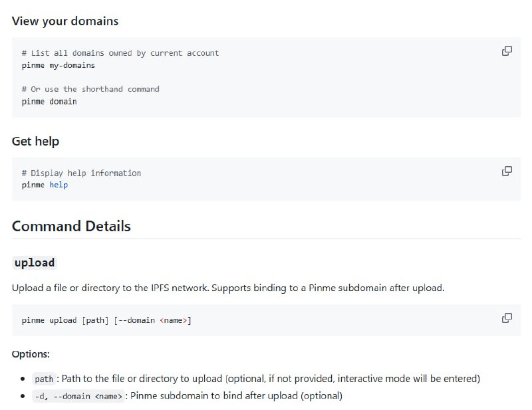
Task: Copy the my-domains code block
Action: coord(507,51)
